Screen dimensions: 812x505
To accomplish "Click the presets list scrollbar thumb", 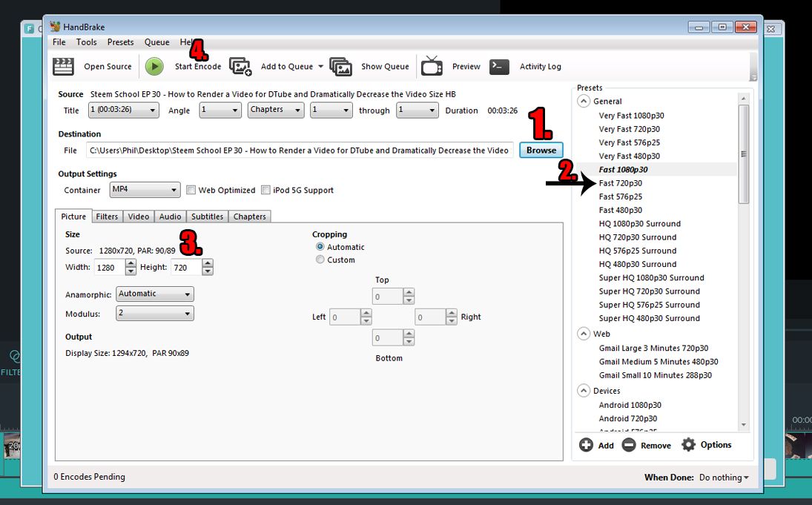I will pos(744,154).
